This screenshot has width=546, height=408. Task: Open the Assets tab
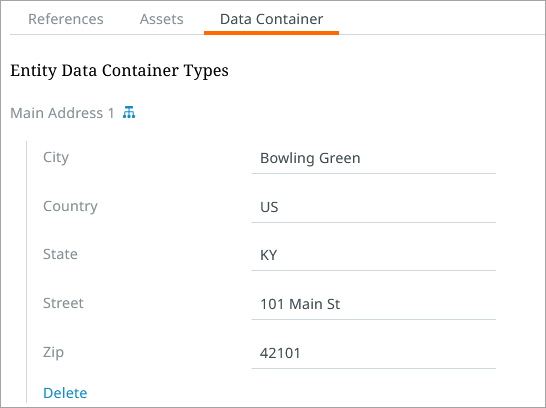[162, 19]
